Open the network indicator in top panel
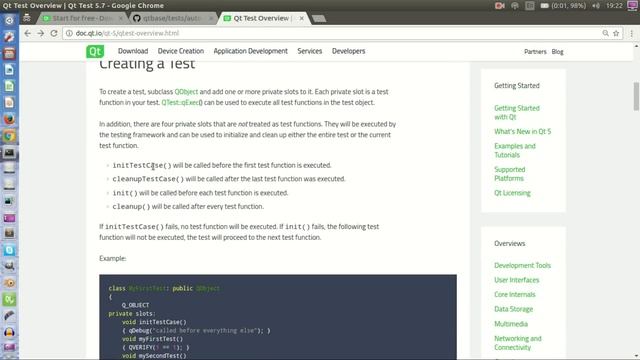640x360 pixels. tap(515, 6)
